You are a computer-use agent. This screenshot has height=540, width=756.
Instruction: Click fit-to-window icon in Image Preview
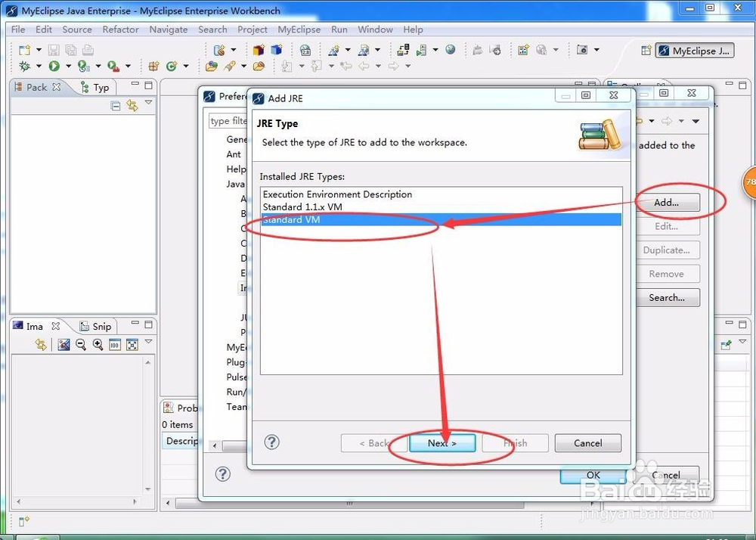click(132, 345)
